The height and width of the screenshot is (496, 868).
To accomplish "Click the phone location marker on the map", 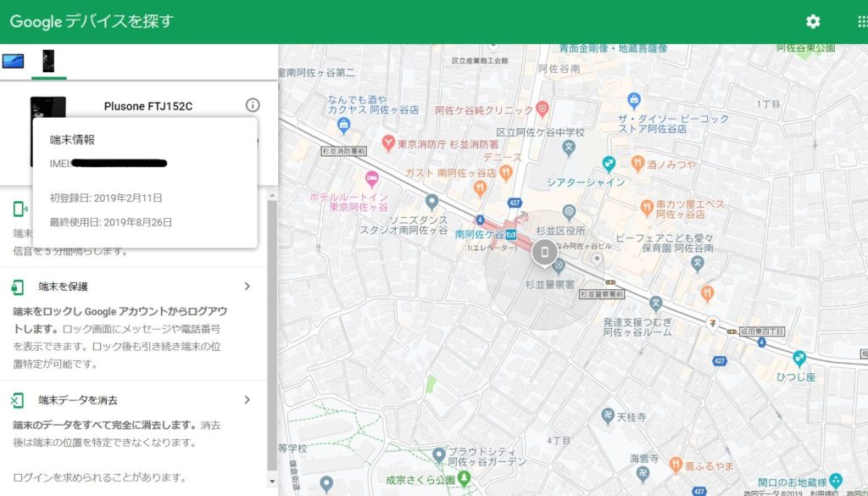I will click(x=544, y=252).
